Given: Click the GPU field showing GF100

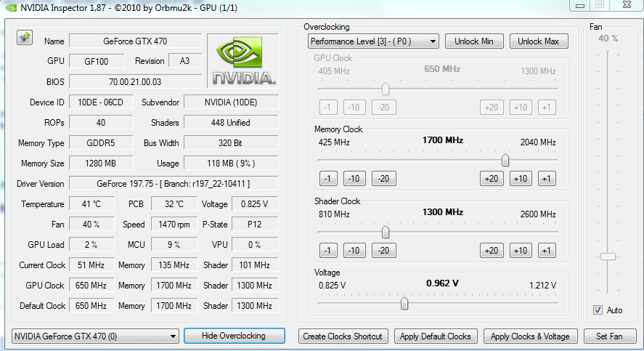Looking at the screenshot, I should 97,61.
